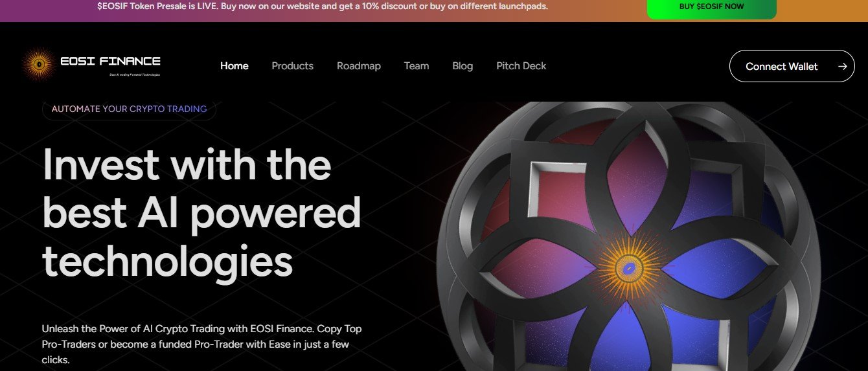Click the word 'technologies' in the headline
The height and width of the screenshot is (371, 868).
(167, 261)
